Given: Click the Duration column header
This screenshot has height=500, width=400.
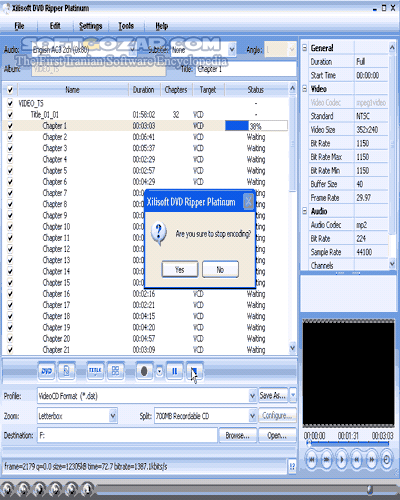Looking at the screenshot, I should pyautogui.click(x=144, y=90).
